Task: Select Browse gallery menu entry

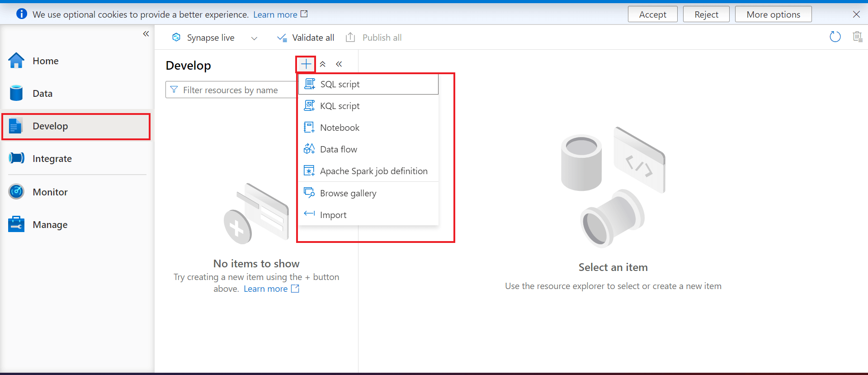Action: (368, 193)
